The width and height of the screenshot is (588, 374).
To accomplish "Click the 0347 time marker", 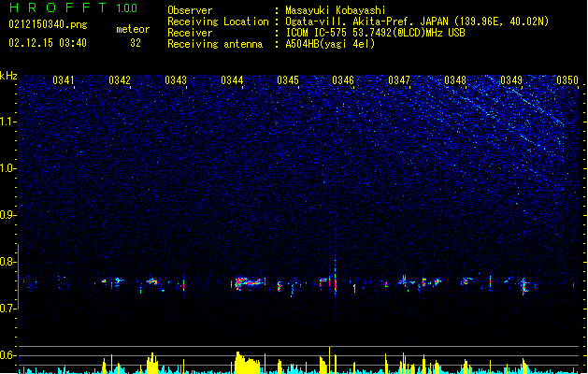I will pos(399,80).
